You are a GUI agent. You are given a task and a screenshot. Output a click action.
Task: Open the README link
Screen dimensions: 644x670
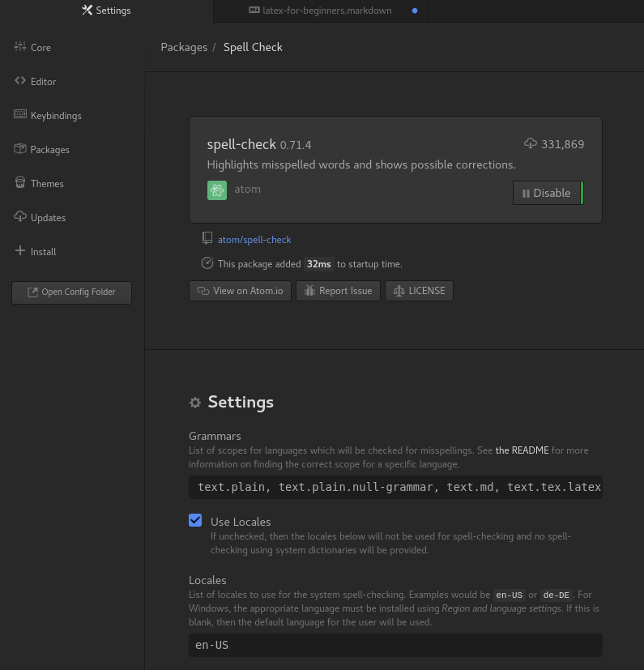pos(522,450)
